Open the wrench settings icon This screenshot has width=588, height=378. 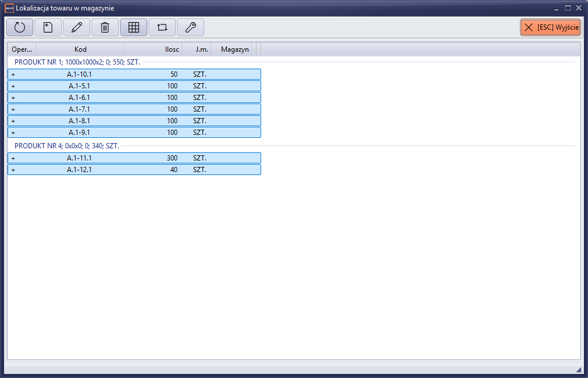[191, 27]
